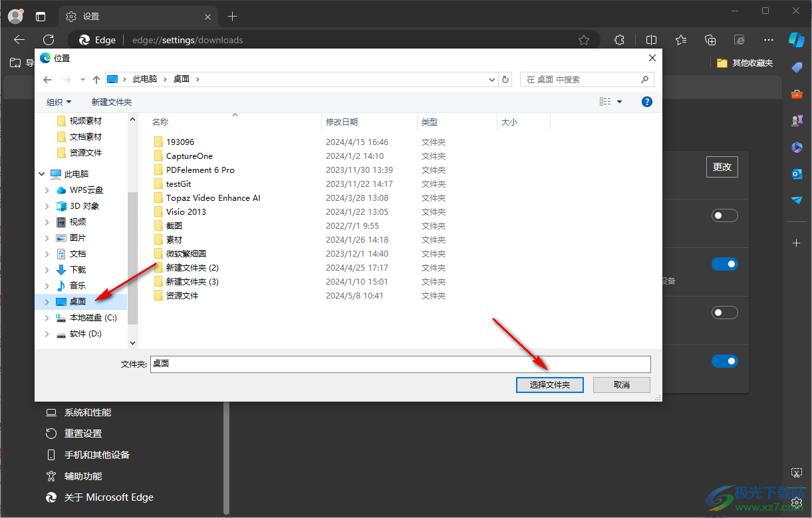Viewport: 812px width, 518px height.
Task: Open 系统和性能 settings section
Action: click(88, 412)
